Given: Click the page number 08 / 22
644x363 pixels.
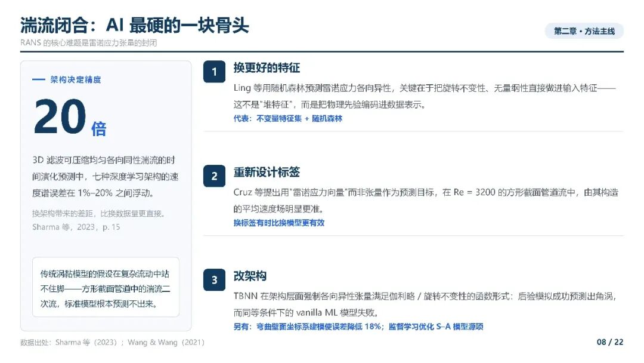Looking at the screenshot, I should coord(610,342).
